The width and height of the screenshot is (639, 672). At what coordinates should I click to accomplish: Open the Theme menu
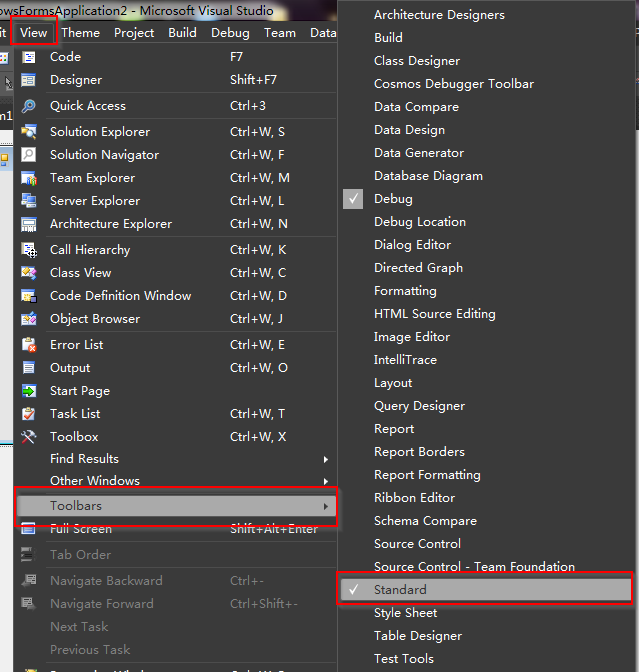click(x=81, y=33)
